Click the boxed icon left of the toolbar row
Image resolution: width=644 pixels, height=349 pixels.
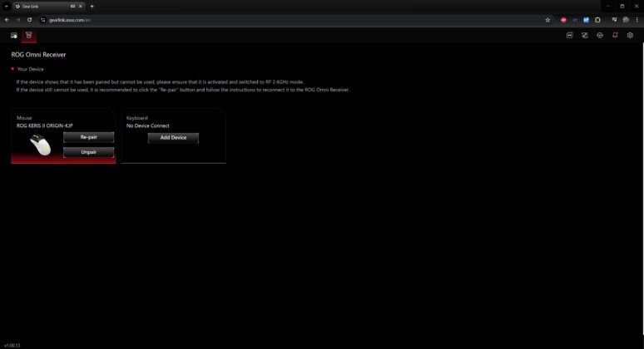coord(570,35)
